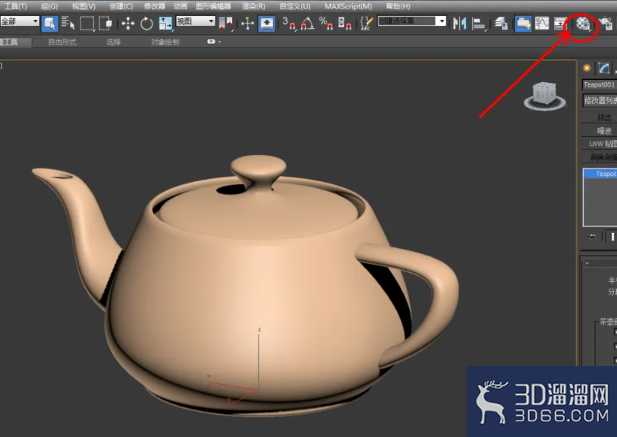The height and width of the screenshot is (437, 617).
Task: Click the Mirror tool icon
Action: coord(459,24)
